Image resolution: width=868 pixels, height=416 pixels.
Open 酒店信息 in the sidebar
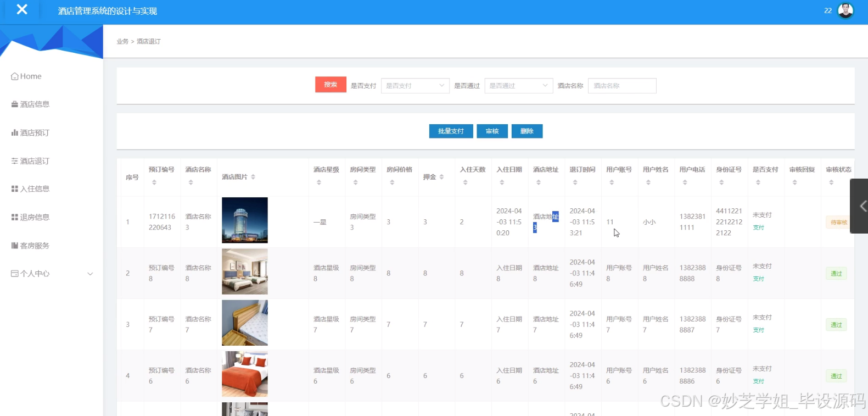click(30, 104)
